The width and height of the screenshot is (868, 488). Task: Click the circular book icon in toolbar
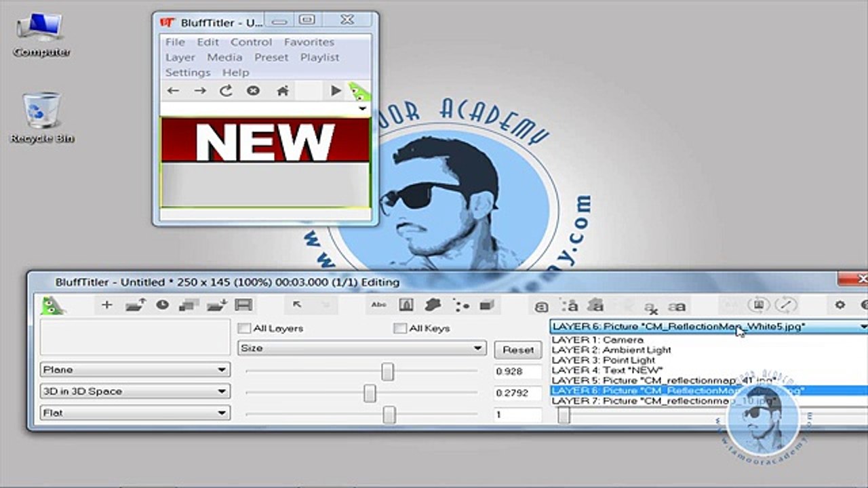(760, 305)
